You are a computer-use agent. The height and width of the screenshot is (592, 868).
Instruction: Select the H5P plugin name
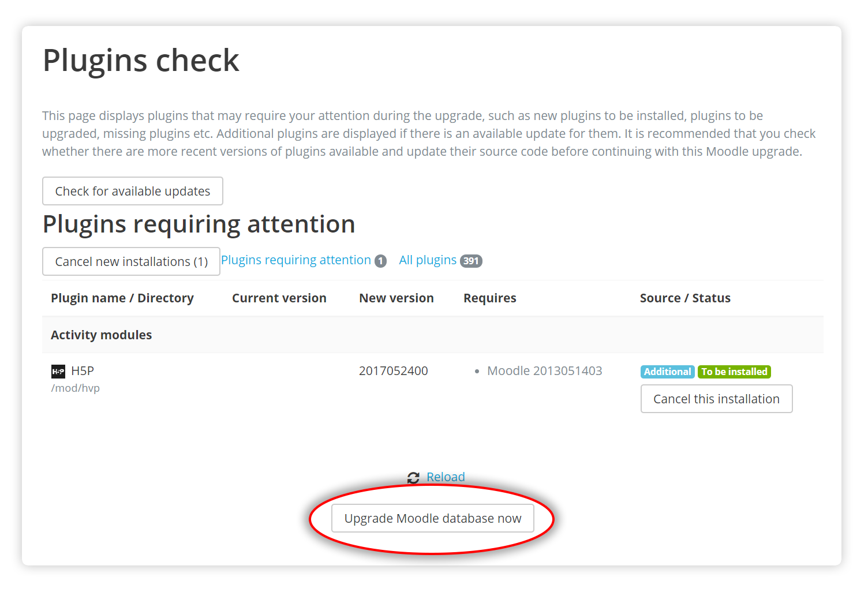83,371
